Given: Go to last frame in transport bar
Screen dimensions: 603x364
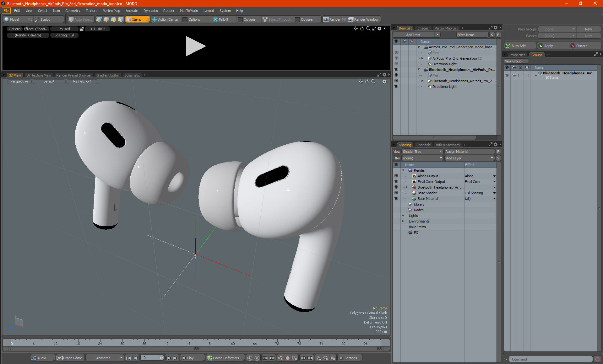Looking at the screenshot, I should 176,358.
